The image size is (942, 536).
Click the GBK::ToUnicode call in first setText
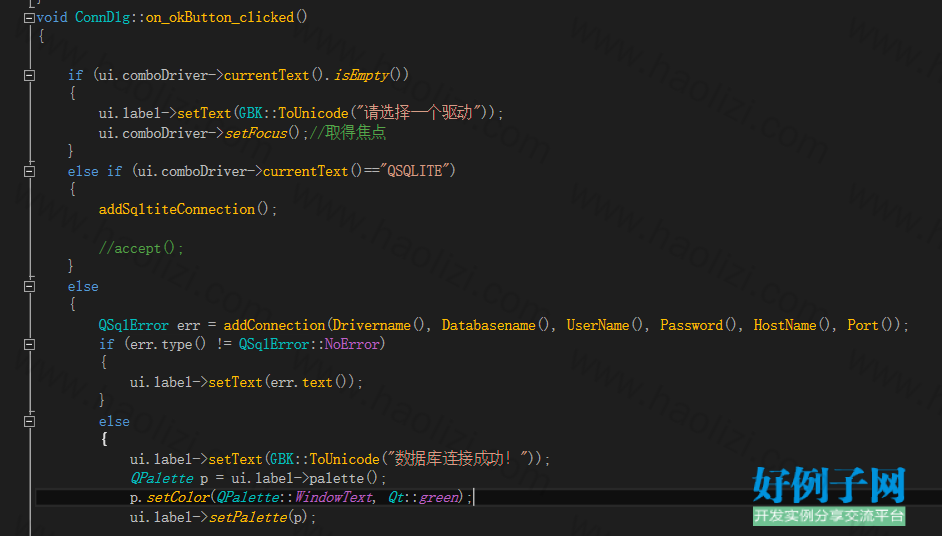(294, 114)
